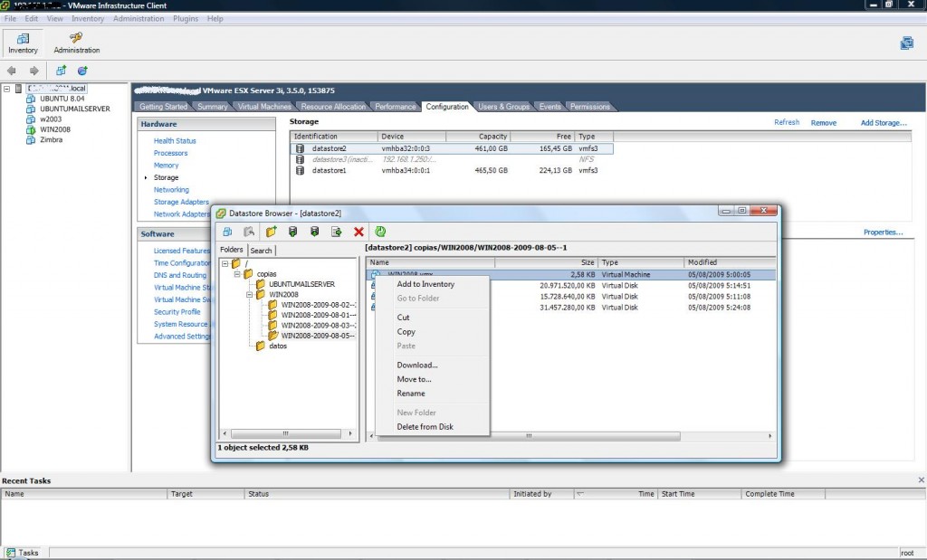Viewport: 927px width, 560px height.
Task: Click datastore2 disk icon in Storage list
Action: coord(300,149)
